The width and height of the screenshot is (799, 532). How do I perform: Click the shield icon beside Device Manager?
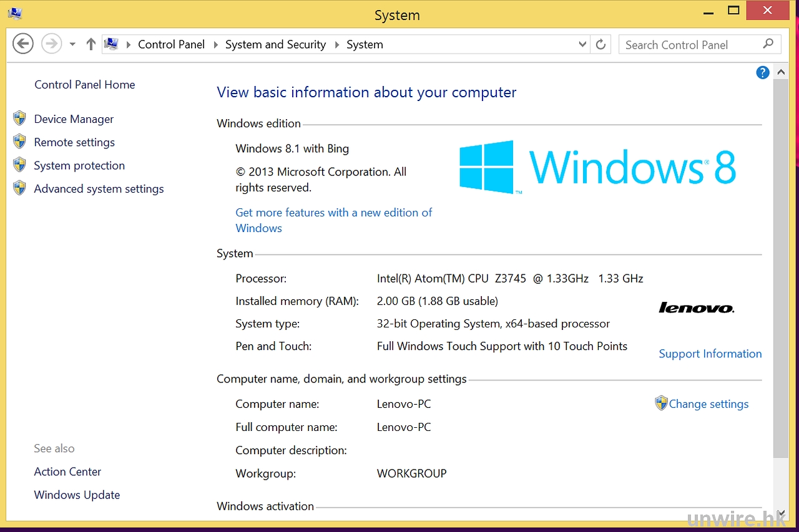coord(20,118)
